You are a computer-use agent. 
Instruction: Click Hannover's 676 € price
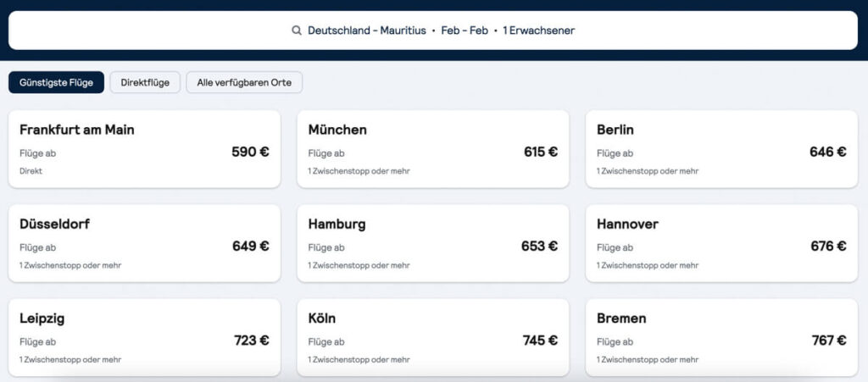828,246
